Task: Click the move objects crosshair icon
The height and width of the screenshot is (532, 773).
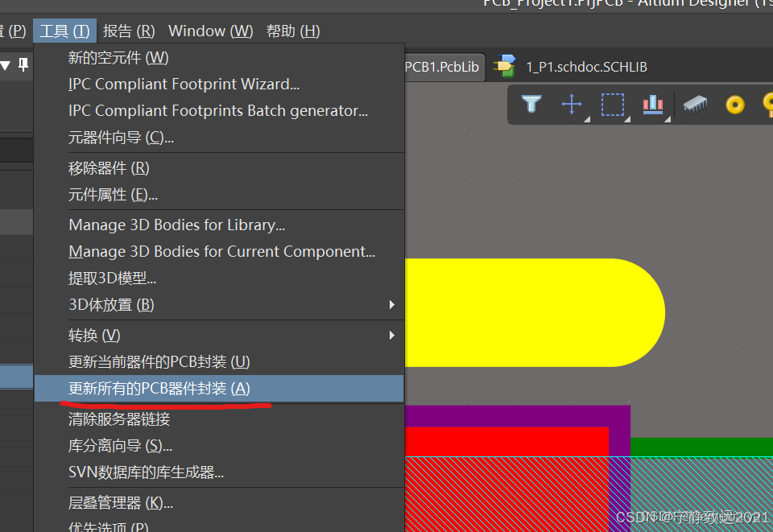Action: [572, 105]
